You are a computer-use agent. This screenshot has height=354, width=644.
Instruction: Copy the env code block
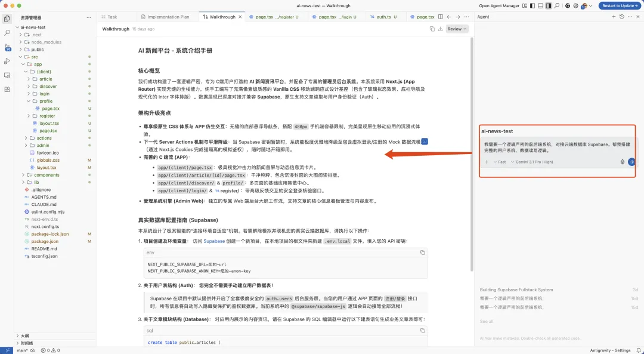[x=422, y=253]
